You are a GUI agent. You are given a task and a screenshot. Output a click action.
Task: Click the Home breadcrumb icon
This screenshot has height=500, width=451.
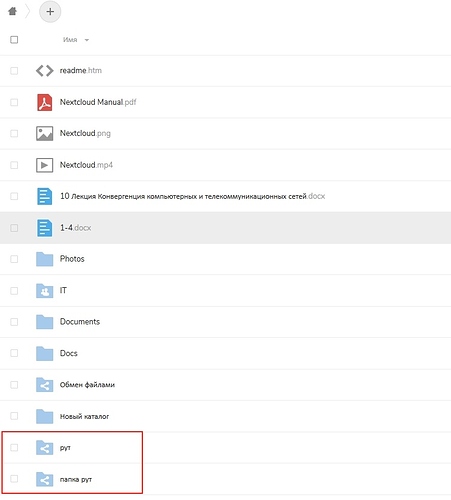12,11
